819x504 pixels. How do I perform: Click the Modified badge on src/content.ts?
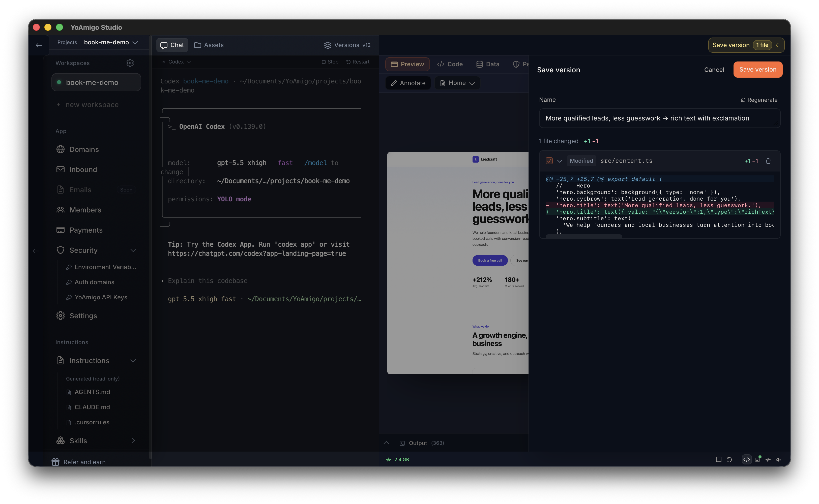pos(581,161)
